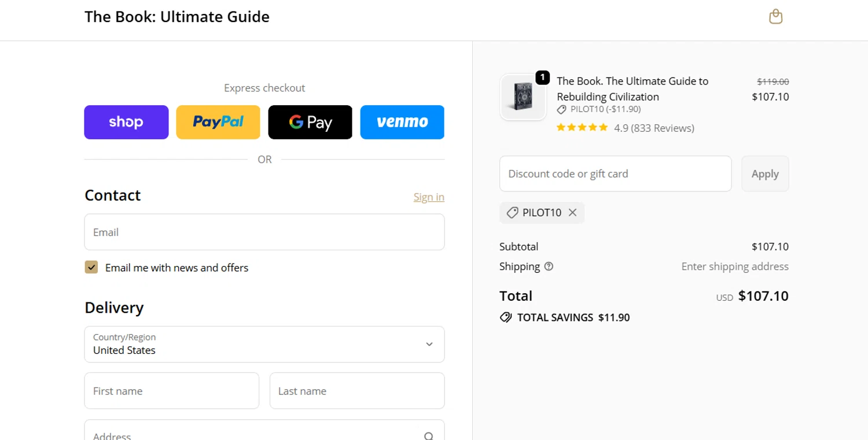Click the Enter shipping address text

click(x=735, y=267)
